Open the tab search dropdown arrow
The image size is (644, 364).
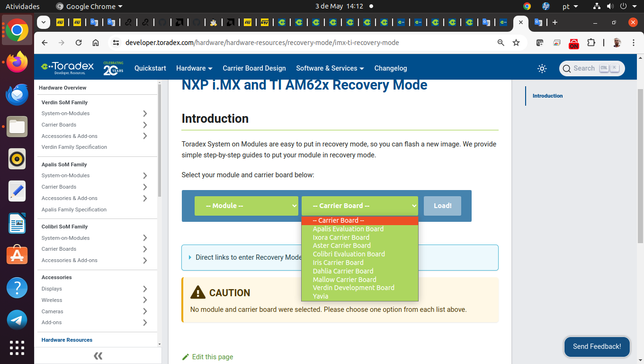[x=44, y=22]
